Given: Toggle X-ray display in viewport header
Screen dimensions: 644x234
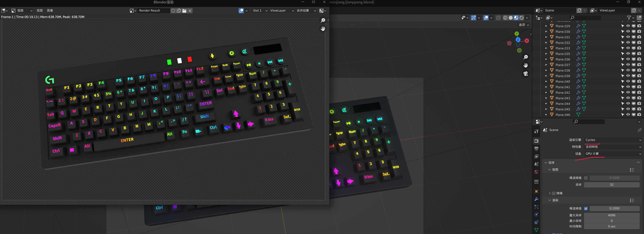Looking at the screenshot, I should point(498,18).
